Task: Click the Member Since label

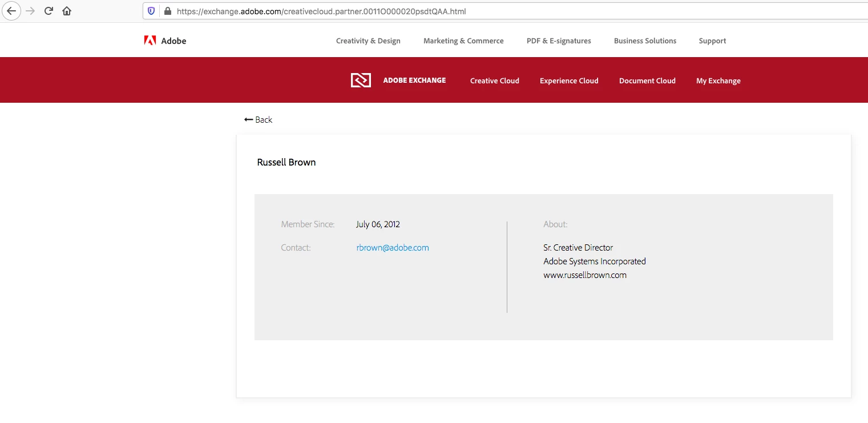Action: point(308,224)
